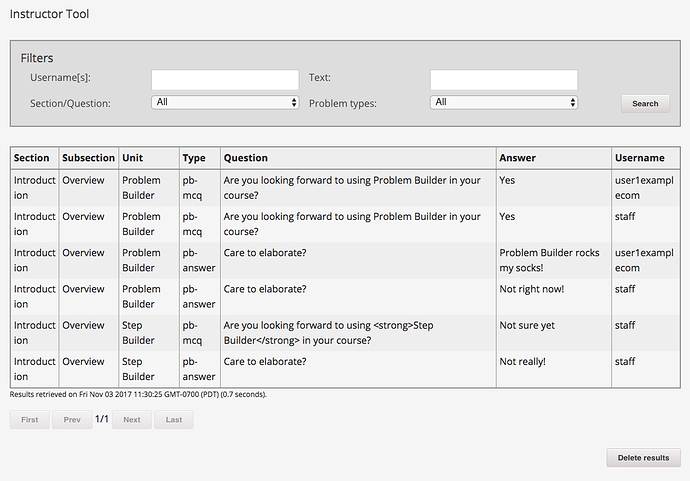
Task: Click the First pagination button
Action: coord(30,420)
